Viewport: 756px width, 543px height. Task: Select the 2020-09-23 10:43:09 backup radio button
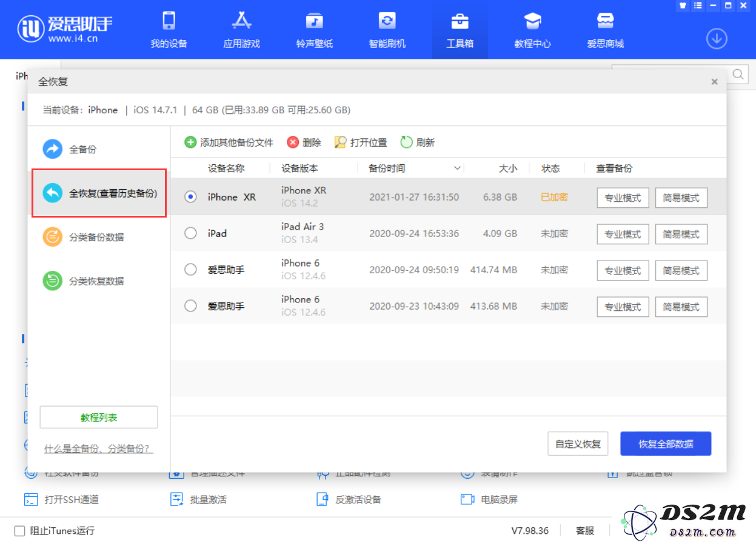click(191, 306)
